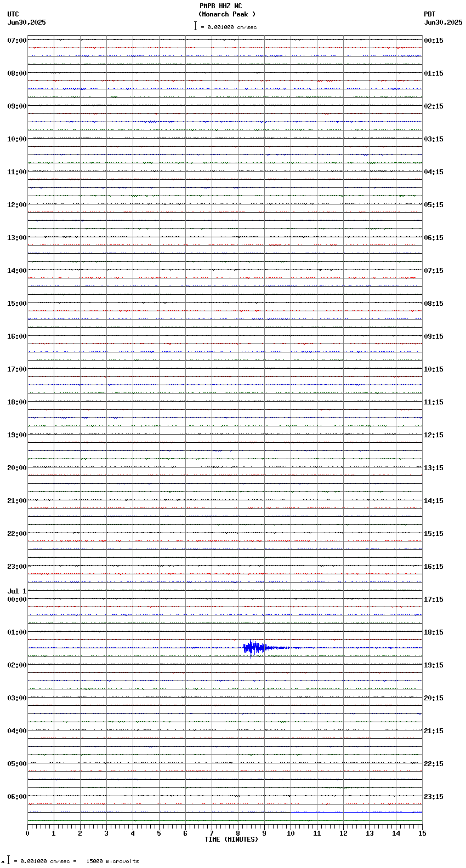Click the 18:00 UTC row label
Image resolution: width=466 pixels, height=868 pixels.
click(x=17, y=402)
